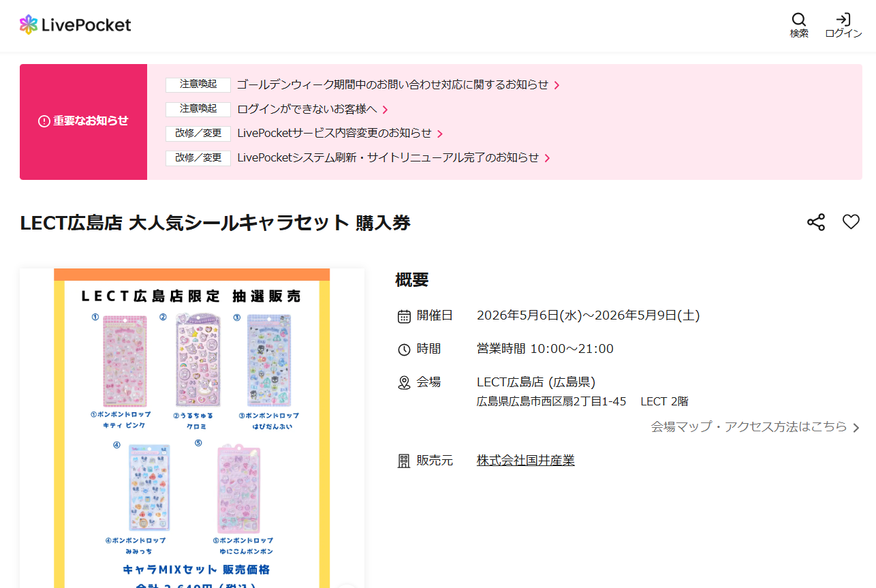876x588 pixels.
Task: Click the building icon beside 販売元
Action: point(404,461)
